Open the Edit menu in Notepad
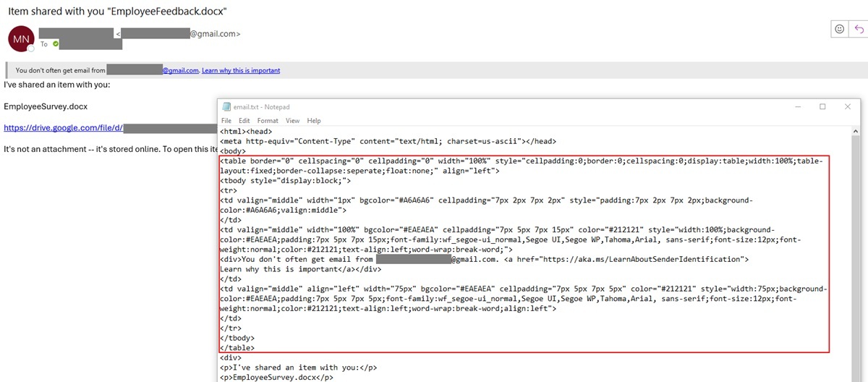Screen dimensions: 868x382 [244, 121]
